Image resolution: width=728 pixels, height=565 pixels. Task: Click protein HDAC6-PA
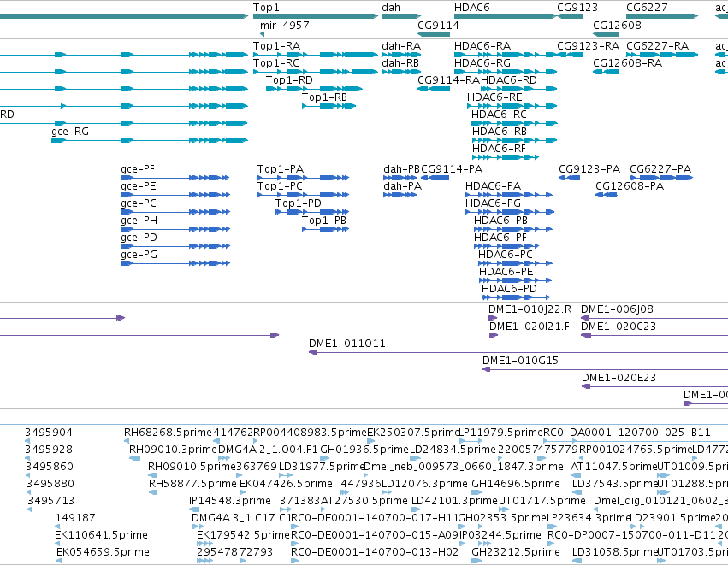point(509,195)
